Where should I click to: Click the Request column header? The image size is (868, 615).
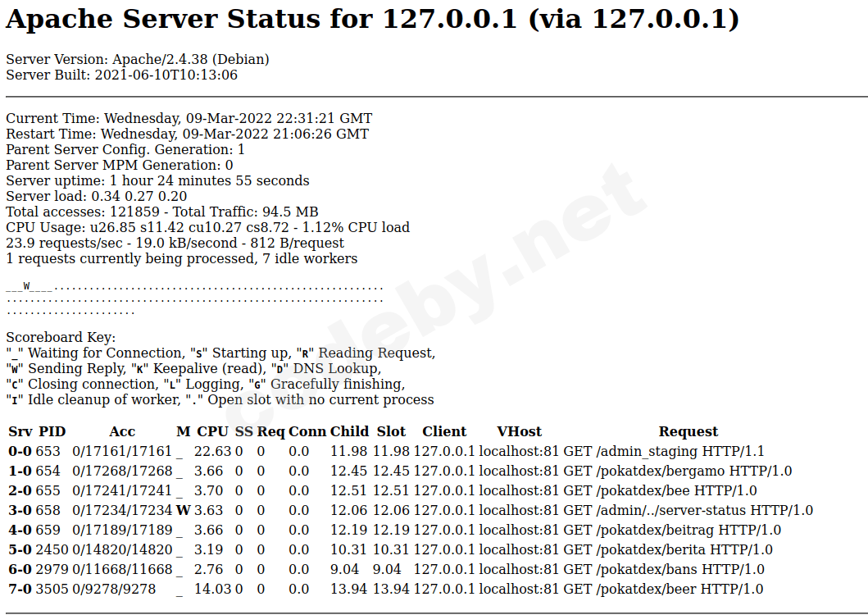pos(688,431)
